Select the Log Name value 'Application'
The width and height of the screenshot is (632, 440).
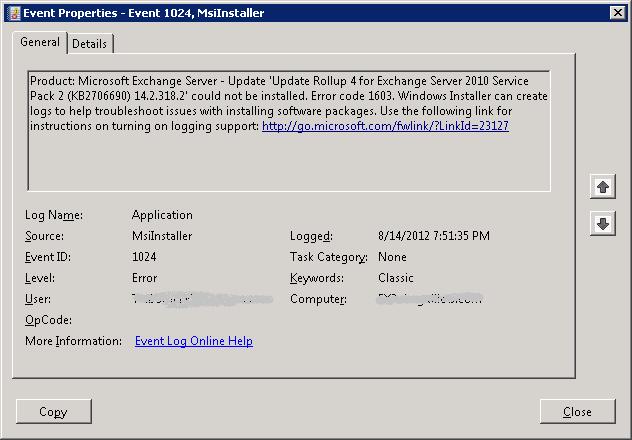click(162, 215)
